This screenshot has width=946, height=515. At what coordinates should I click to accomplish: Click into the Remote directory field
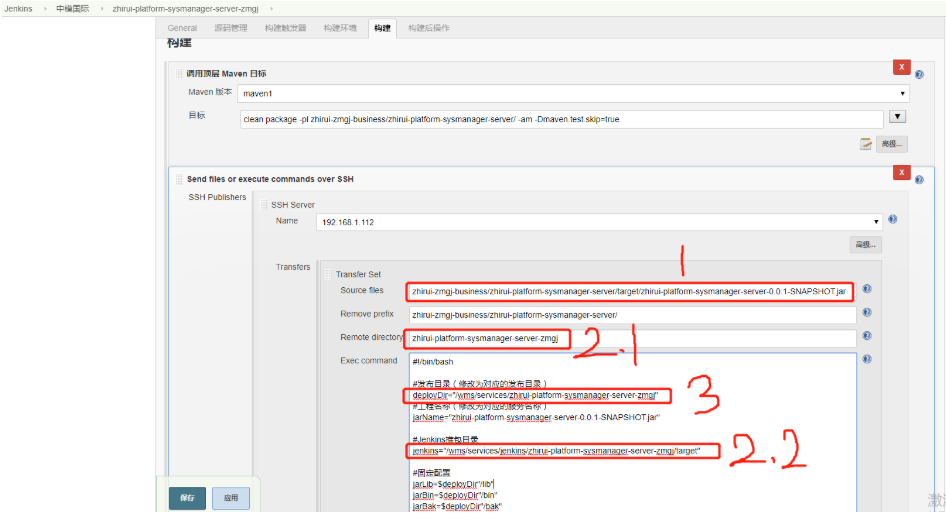click(x=632, y=338)
